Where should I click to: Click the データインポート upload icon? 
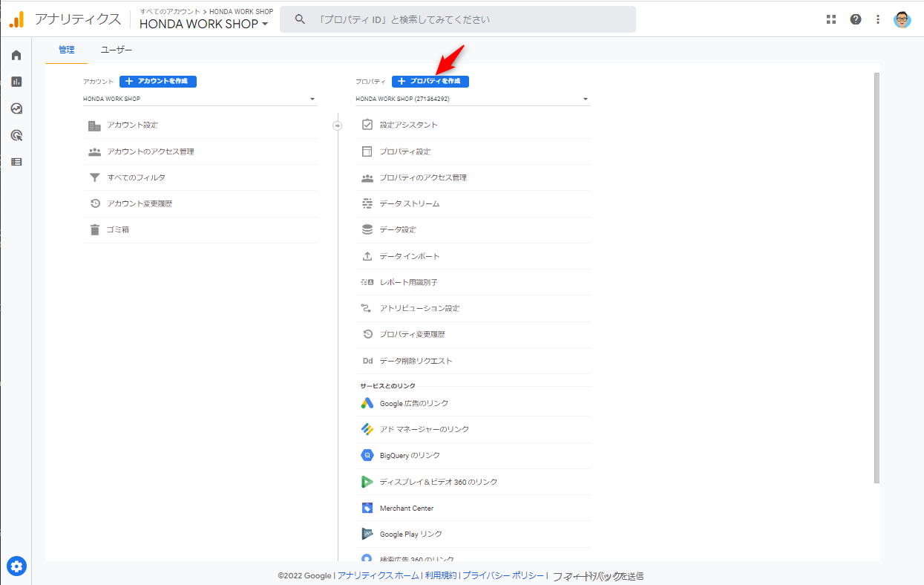coord(367,256)
